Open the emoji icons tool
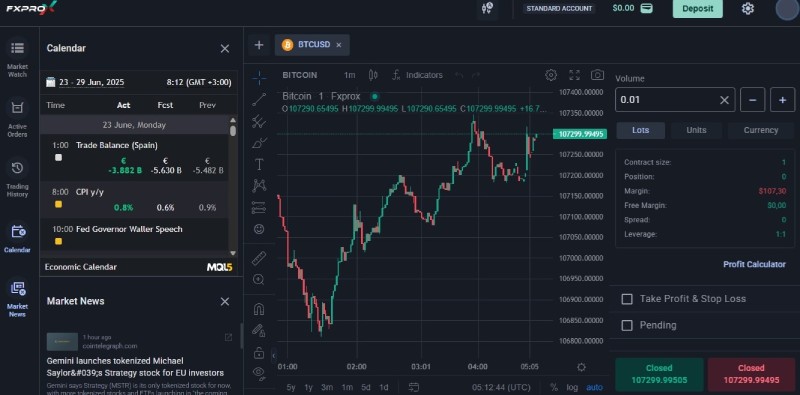 pyautogui.click(x=259, y=229)
